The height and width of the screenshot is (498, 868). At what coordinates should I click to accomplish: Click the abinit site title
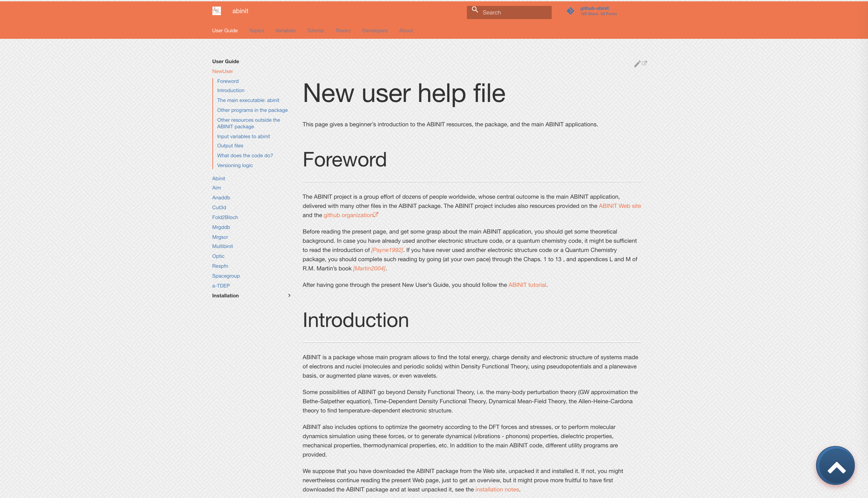point(240,11)
